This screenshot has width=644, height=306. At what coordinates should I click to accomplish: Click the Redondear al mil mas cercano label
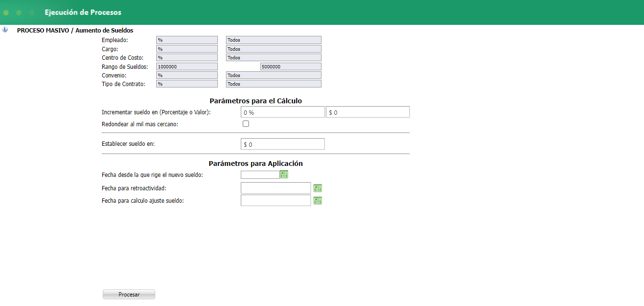pyautogui.click(x=140, y=124)
